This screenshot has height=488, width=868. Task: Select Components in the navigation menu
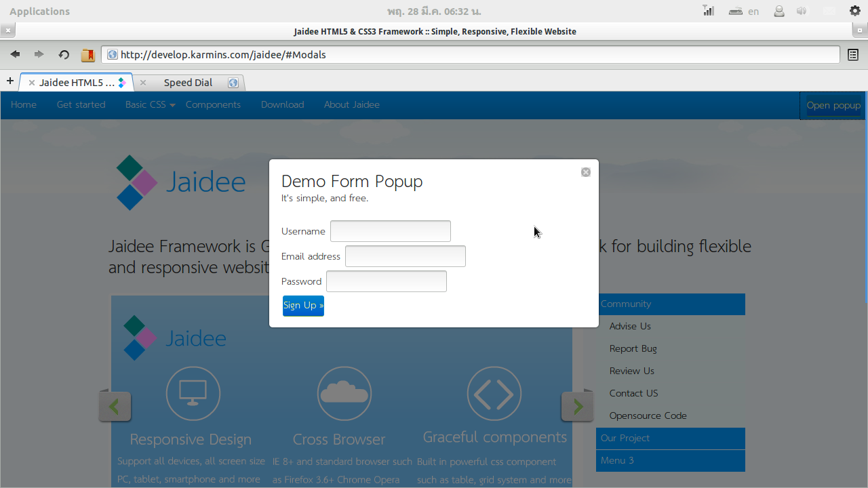tap(213, 104)
